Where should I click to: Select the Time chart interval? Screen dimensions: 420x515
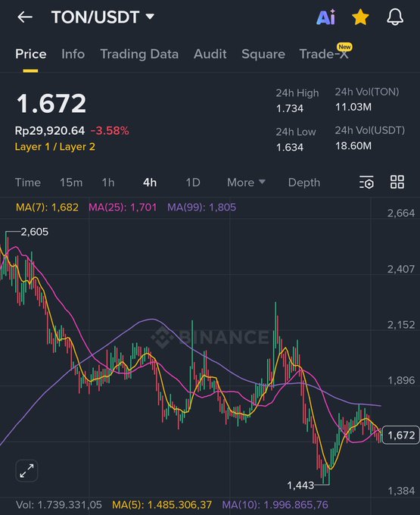pos(28,183)
